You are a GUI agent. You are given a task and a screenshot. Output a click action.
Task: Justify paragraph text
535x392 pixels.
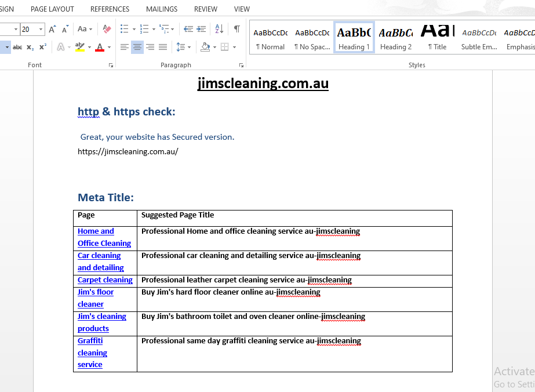tap(163, 47)
